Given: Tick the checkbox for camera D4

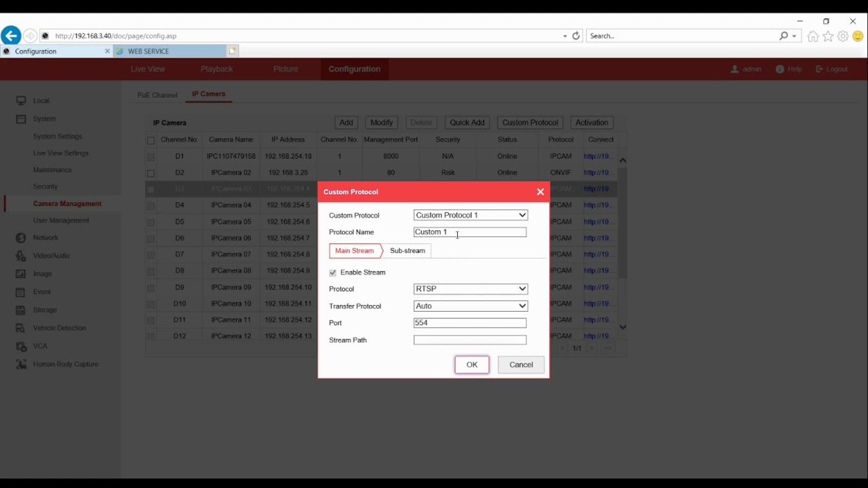Looking at the screenshot, I should tap(151, 205).
